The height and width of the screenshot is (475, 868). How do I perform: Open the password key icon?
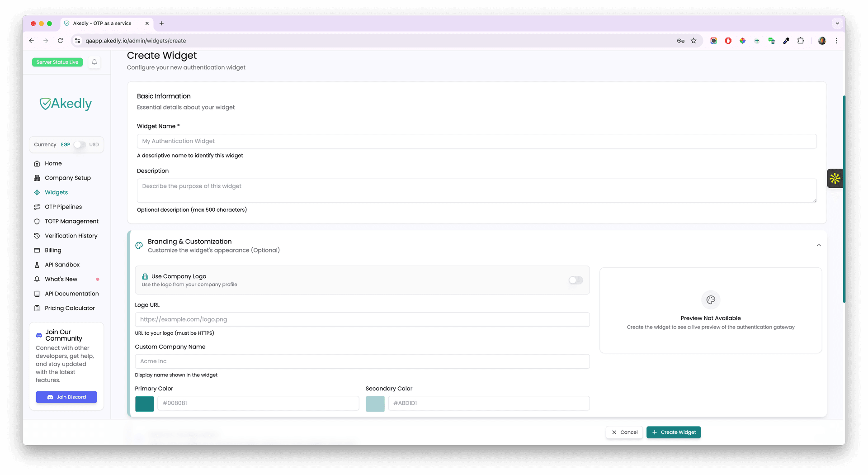click(x=680, y=41)
